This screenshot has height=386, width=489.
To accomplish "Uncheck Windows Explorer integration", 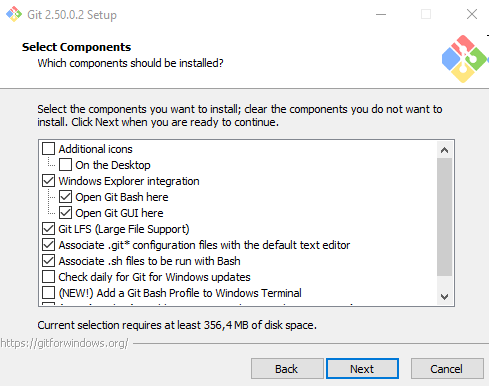I will click(49, 181).
